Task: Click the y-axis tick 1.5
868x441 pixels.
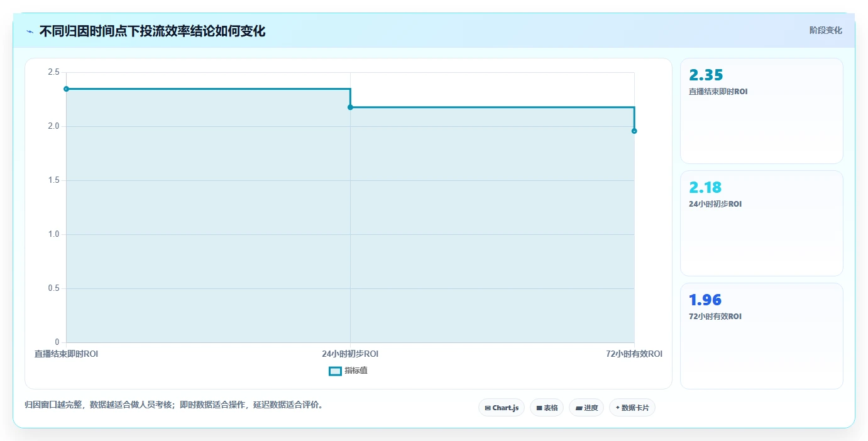Action: 53,180
